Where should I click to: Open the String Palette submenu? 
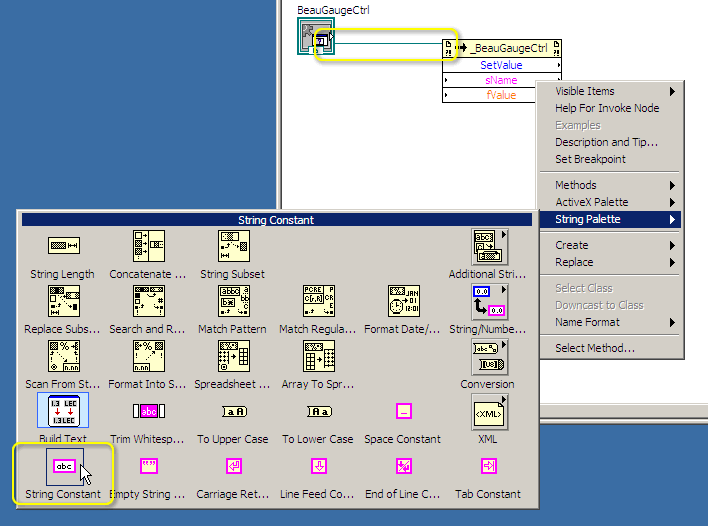[612, 219]
